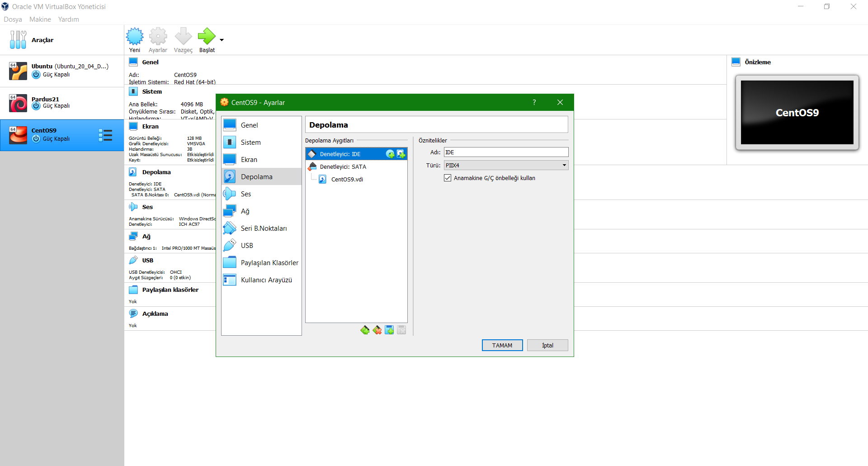Screen dimensions: 868x466
Task: Click the Ses section header in details
Action: pos(147,207)
